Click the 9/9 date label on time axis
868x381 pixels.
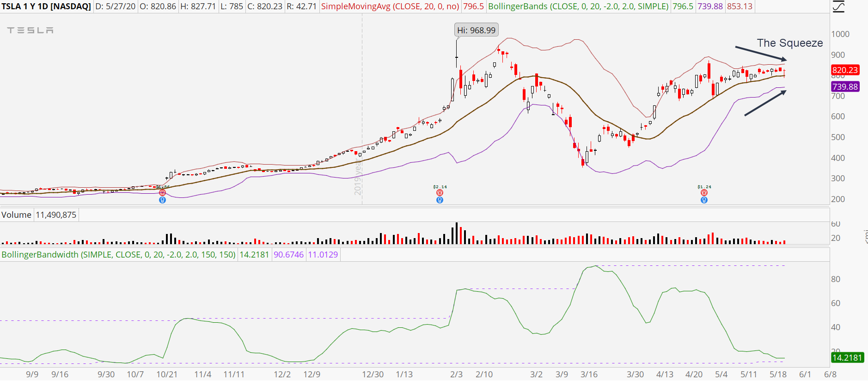click(x=32, y=374)
